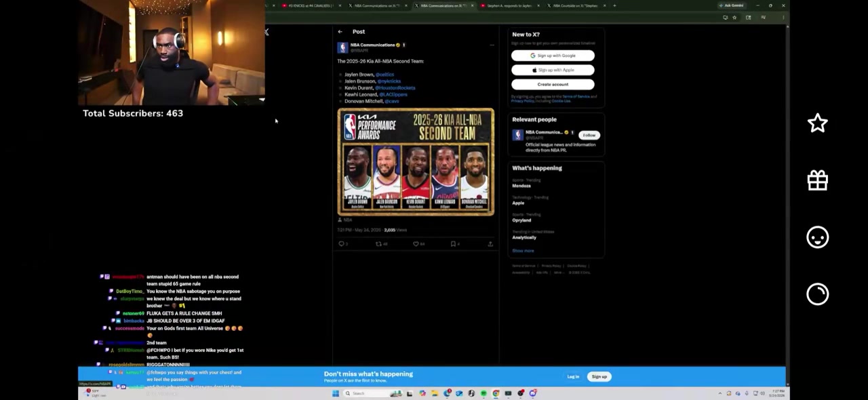Open the Windows Start menu
The image size is (868, 400).
coord(335,393)
